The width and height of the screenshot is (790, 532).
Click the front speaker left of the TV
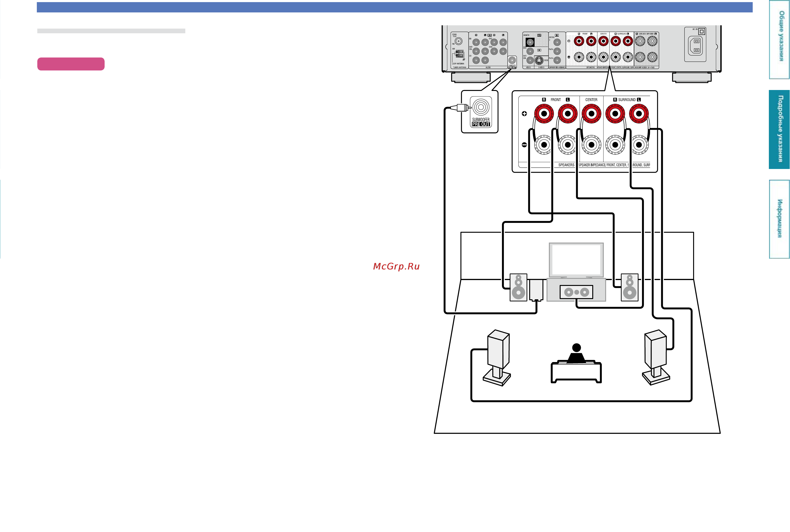518,287
